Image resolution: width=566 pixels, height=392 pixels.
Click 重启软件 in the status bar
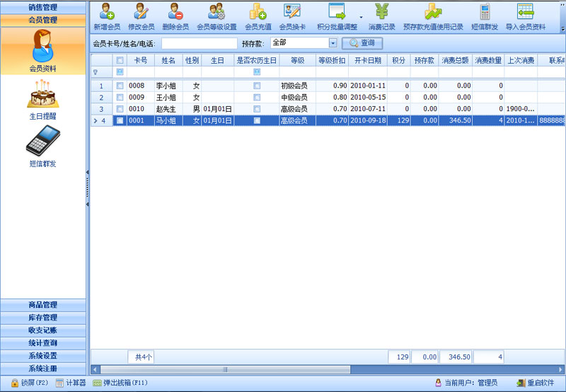click(x=536, y=383)
